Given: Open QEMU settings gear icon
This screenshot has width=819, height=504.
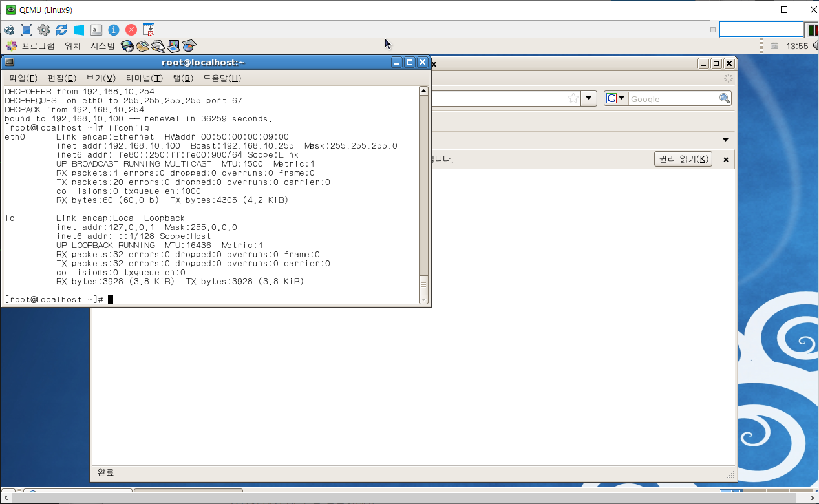Looking at the screenshot, I should pos(44,30).
